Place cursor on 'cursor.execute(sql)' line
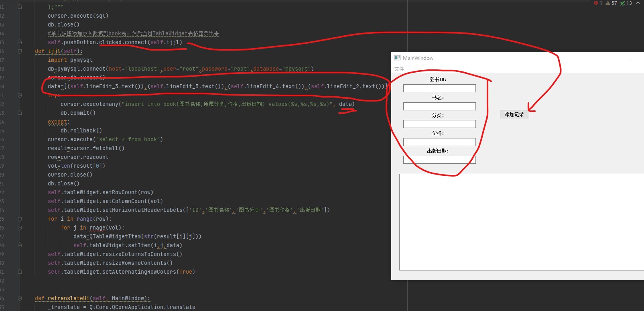This screenshot has height=311, width=644. tap(78, 16)
